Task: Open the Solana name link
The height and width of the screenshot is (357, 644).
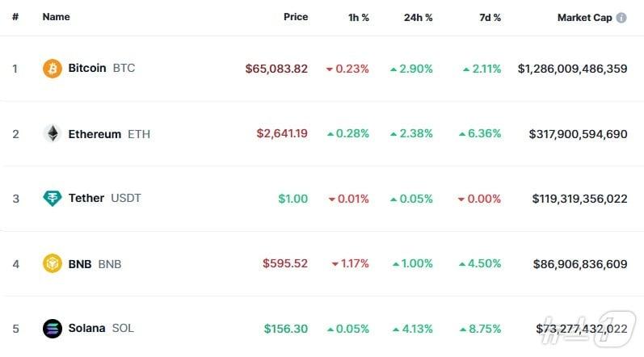Action: 86,329
